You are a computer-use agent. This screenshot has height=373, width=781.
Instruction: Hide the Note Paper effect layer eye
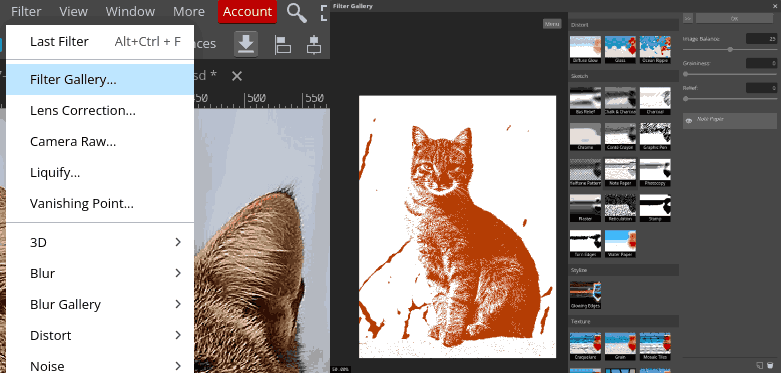(689, 121)
